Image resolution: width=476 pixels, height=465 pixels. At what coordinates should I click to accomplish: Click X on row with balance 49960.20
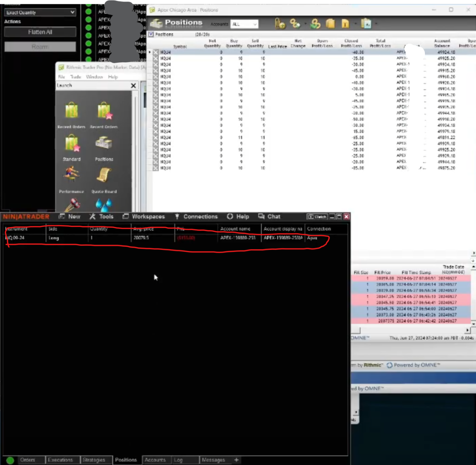(x=156, y=77)
